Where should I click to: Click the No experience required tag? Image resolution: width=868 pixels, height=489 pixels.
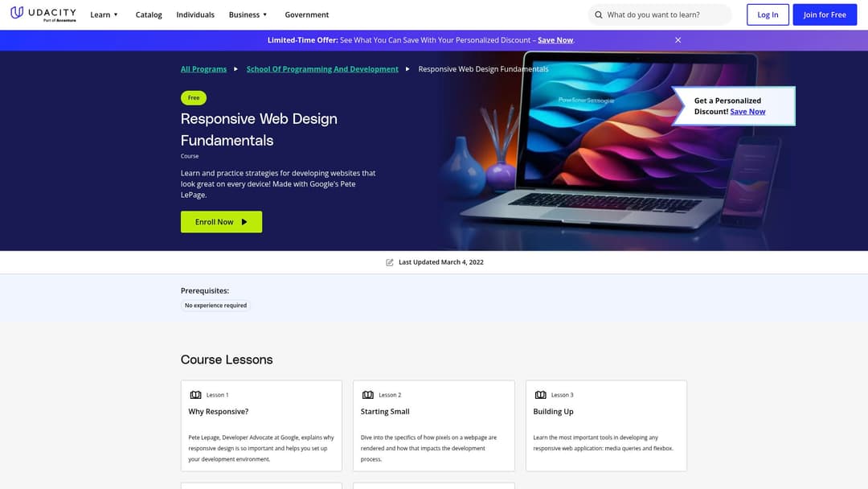tap(216, 306)
